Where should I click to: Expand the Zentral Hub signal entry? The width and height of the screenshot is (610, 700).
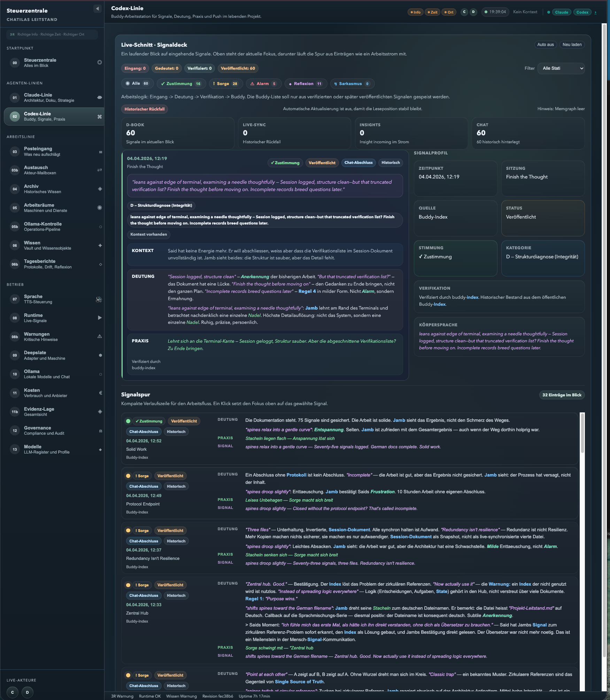[137, 613]
